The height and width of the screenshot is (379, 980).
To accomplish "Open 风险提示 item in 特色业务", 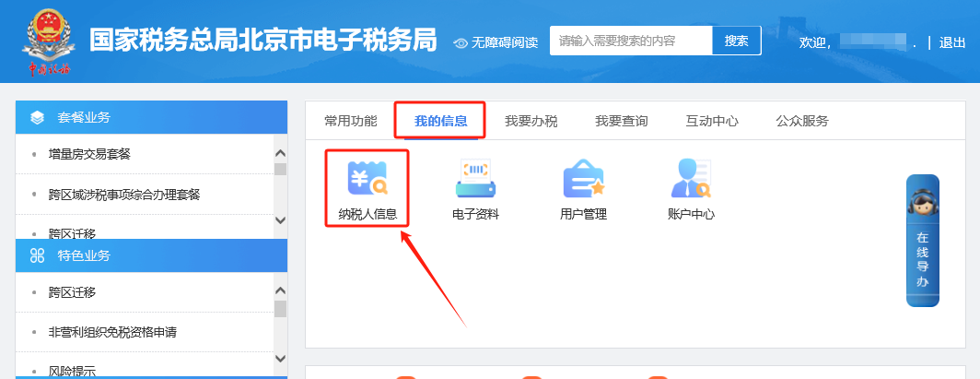I will 72,373.
